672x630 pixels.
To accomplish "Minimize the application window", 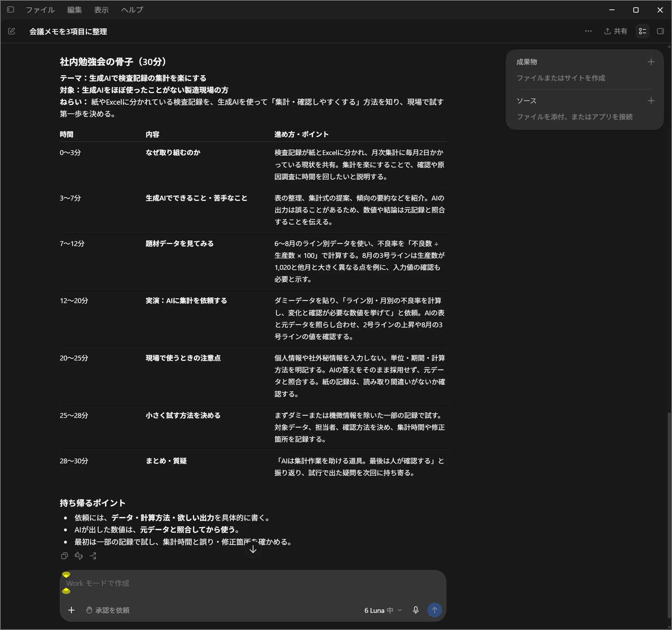I will click(612, 10).
